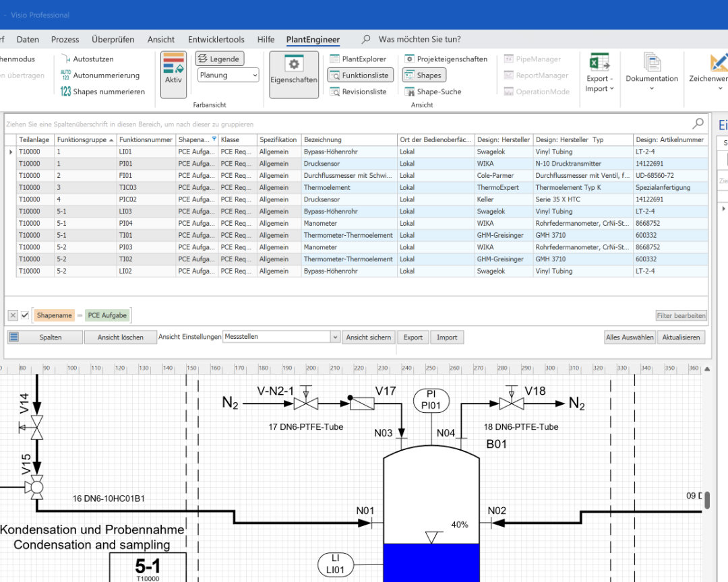Toggle the Funktionsliste view
This screenshot has width=728, height=582.
pos(361,75)
